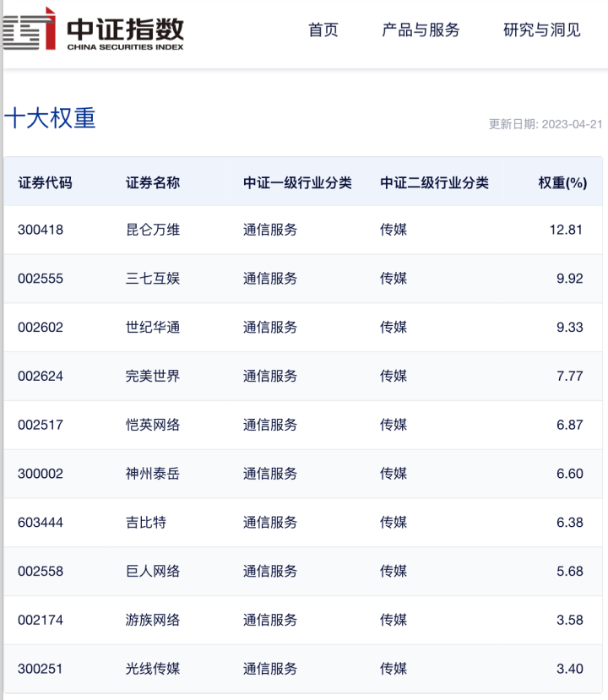Select stock code 002174
Screen dimensions: 608x700
[41, 620]
